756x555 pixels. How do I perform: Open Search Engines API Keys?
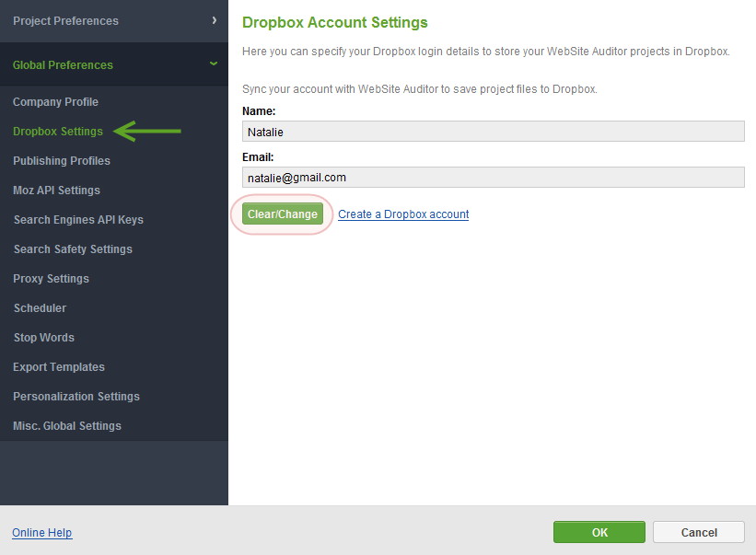tap(78, 220)
